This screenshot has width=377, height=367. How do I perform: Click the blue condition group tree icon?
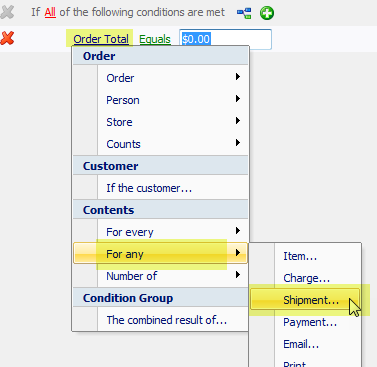coord(244,13)
